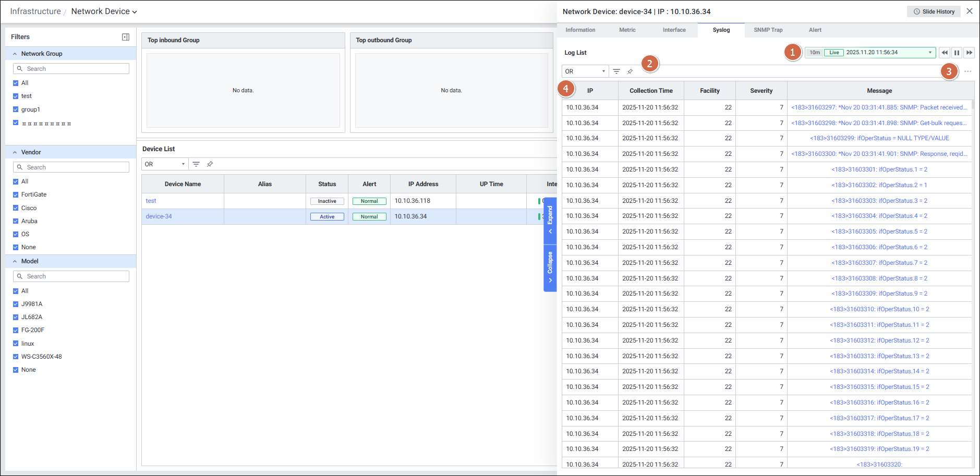Image resolution: width=980 pixels, height=476 pixels.
Task: Rewind the log time range
Action: tap(945, 53)
